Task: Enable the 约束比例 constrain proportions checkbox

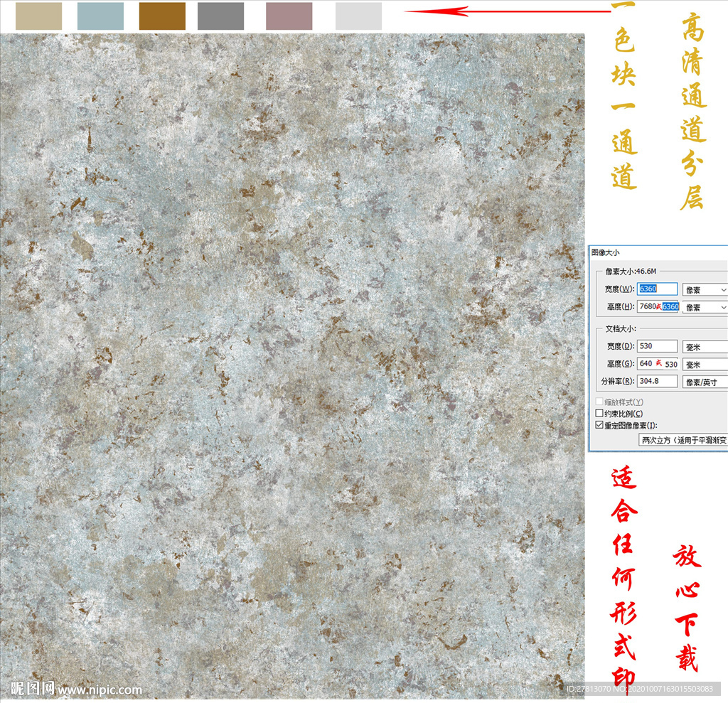Action: 599,414
